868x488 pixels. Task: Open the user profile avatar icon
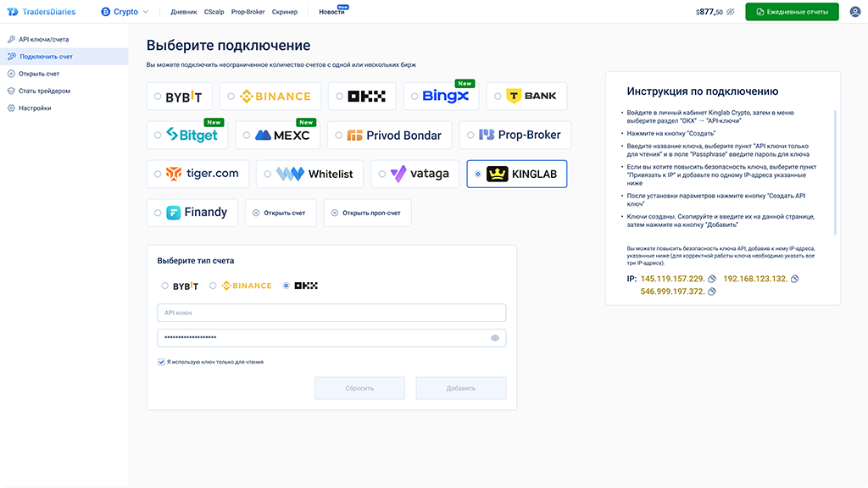tap(854, 12)
